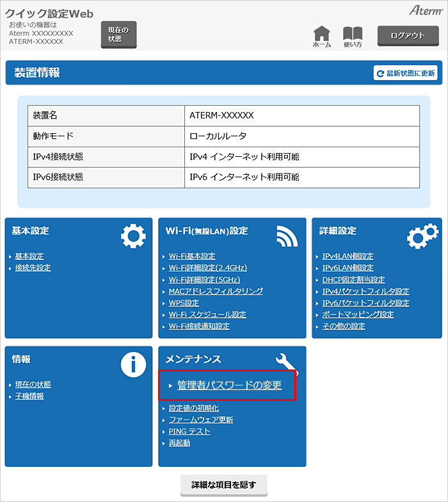Open Wi-Fi詳細設定(2.4GHz) link
Viewport: 448px width, 502px height.
[x=207, y=268]
